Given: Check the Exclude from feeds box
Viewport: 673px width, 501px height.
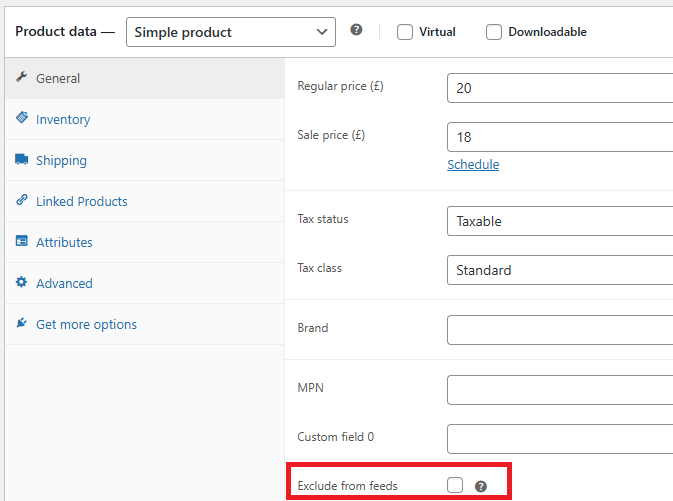Looking at the screenshot, I should pos(455,485).
